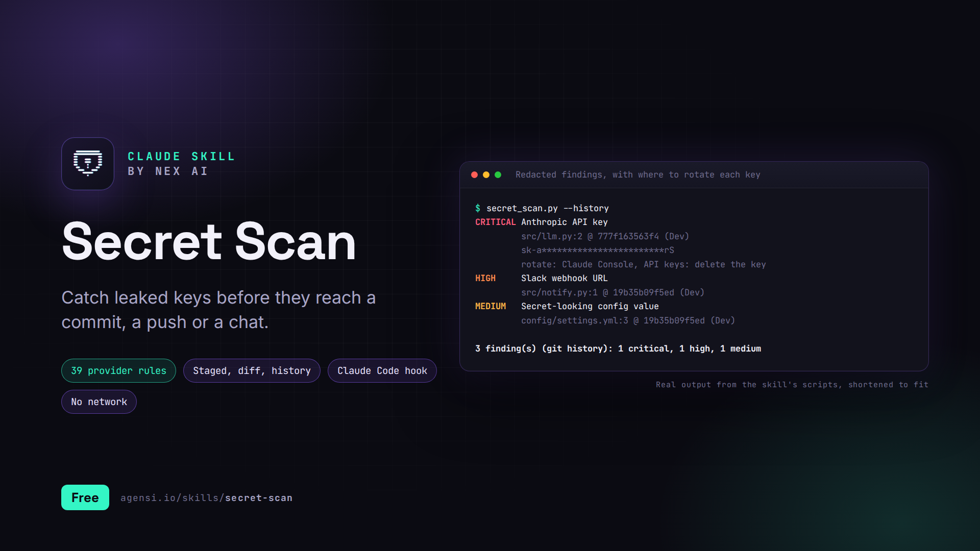
Task: Select the Staged, diff, history pill
Action: pyautogui.click(x=252, y=371)
